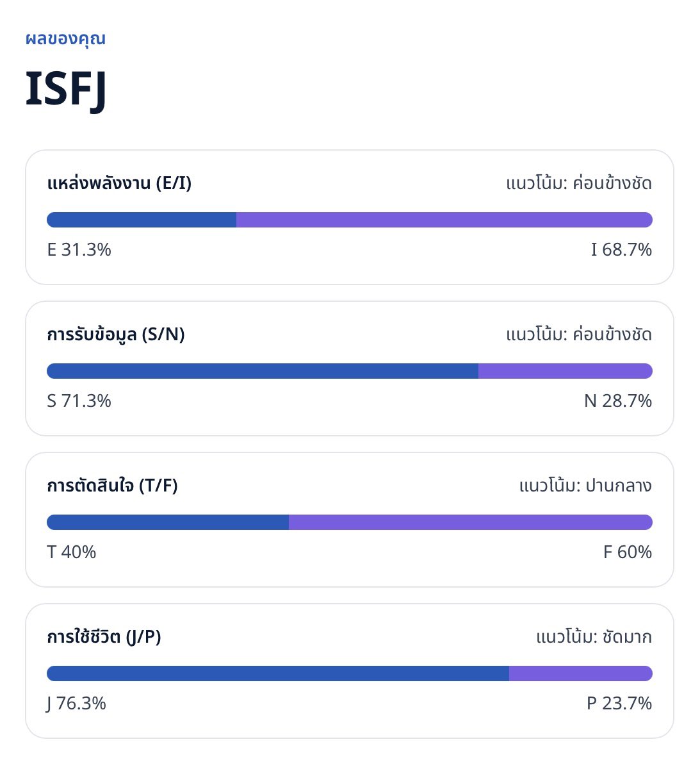Screen dimensions: 700x760
Task: Click the การรับข้อมูล (S/N) card title
Action: point(116,334)
